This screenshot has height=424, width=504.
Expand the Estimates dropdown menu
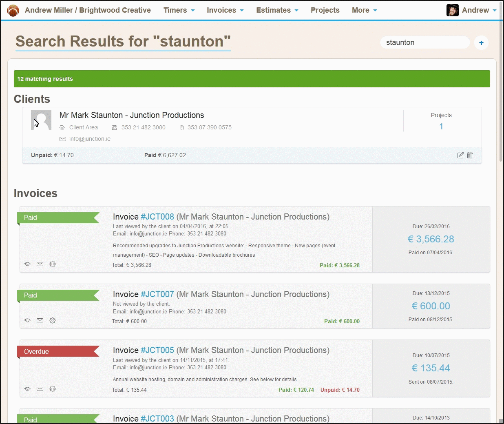click(x=277, y=10)
